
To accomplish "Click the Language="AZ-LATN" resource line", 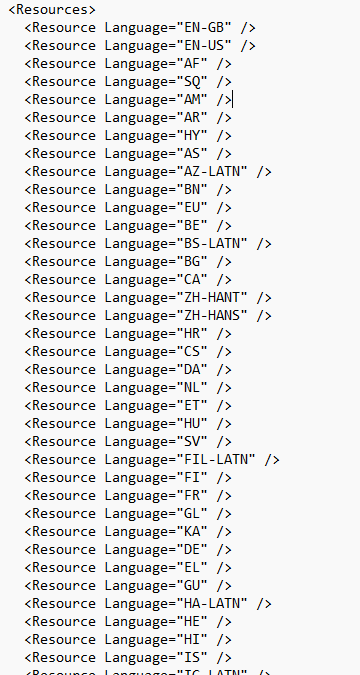I will (x=148, y=171).
